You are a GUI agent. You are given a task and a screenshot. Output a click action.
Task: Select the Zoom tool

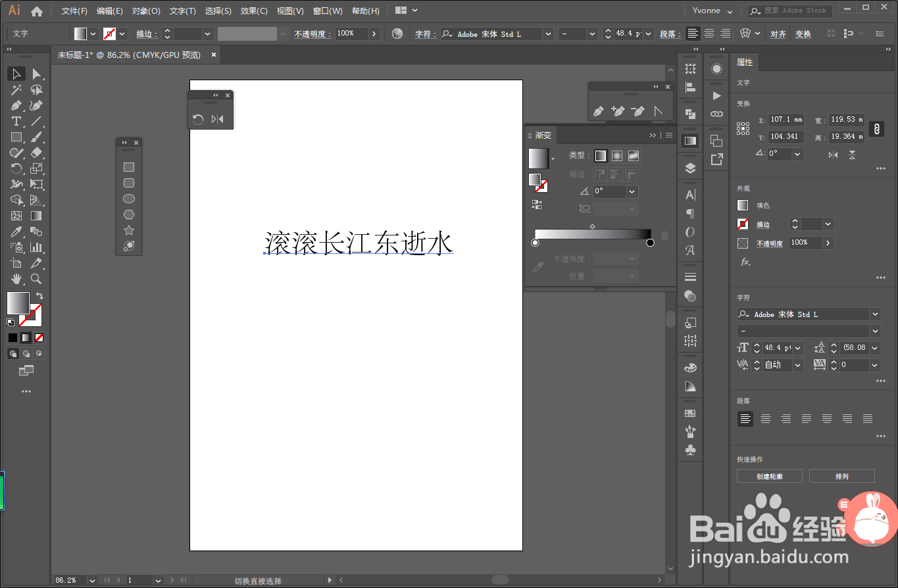36,278
